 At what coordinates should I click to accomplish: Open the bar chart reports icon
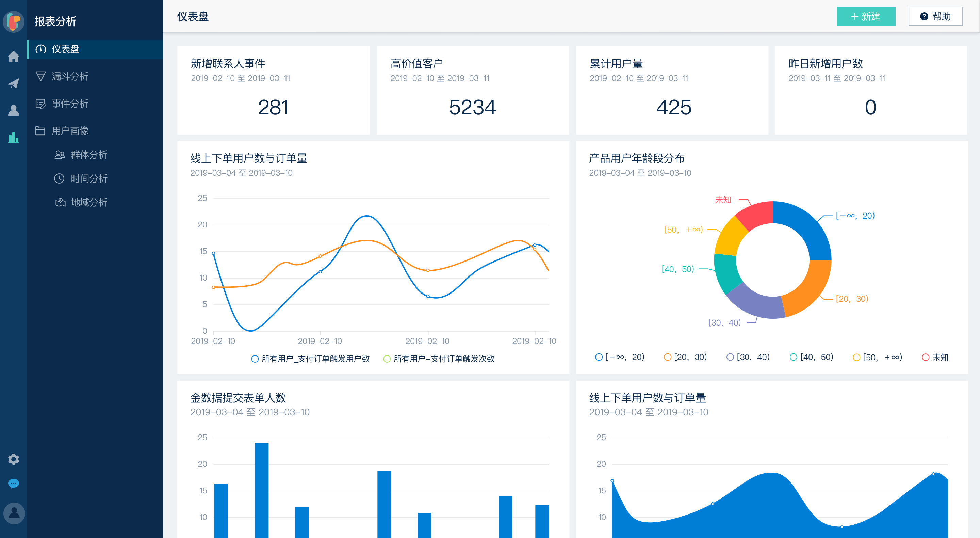(14, 138)
